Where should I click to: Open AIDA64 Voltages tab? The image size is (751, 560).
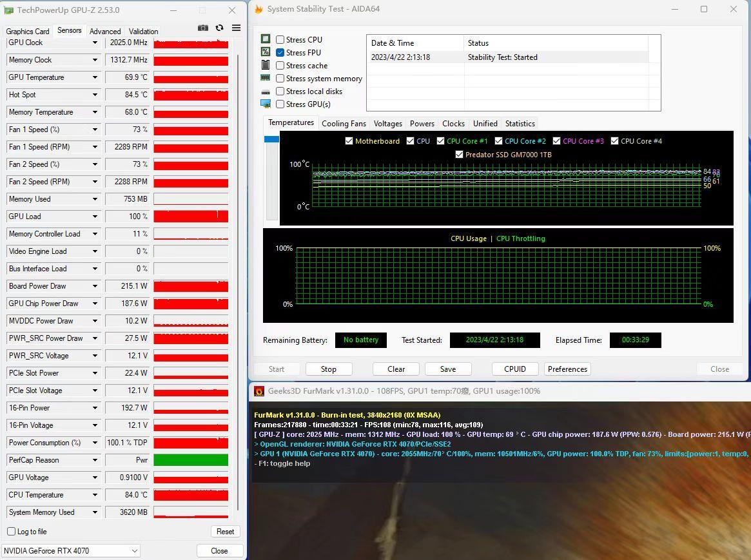[x=388, y=124]
